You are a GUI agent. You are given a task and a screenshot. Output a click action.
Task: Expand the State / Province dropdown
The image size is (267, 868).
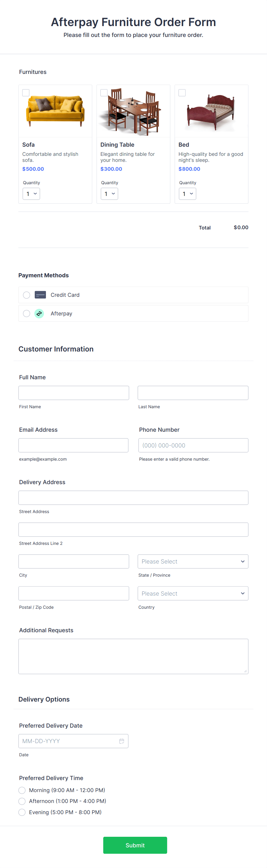(193, 561)
